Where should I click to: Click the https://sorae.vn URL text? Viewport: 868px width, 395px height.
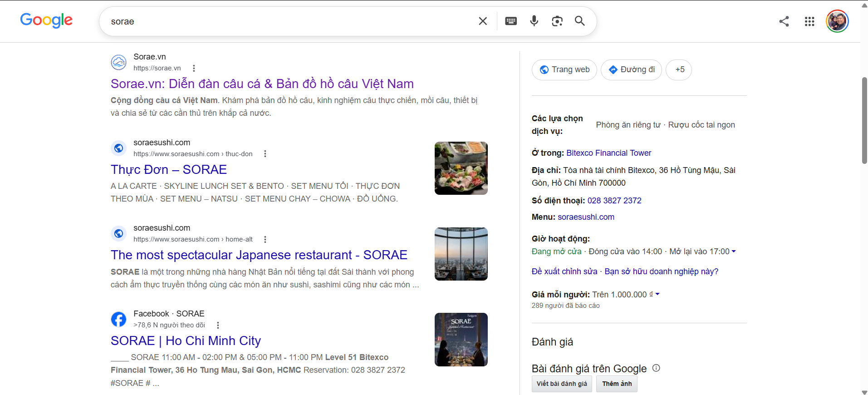(157, 68)
